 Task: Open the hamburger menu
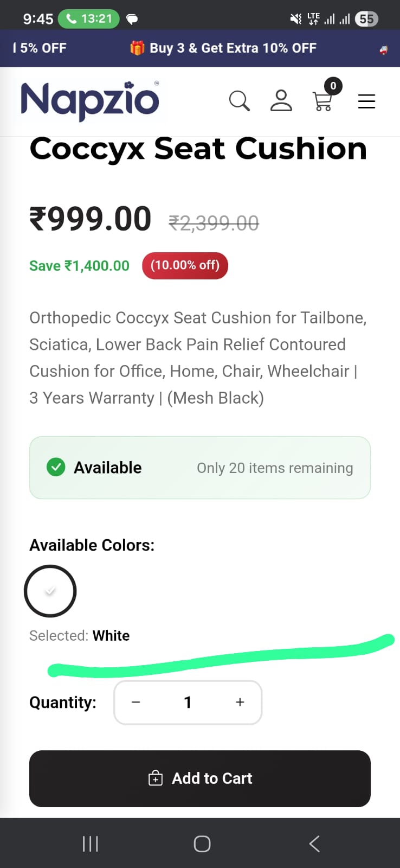click(366, 101)
